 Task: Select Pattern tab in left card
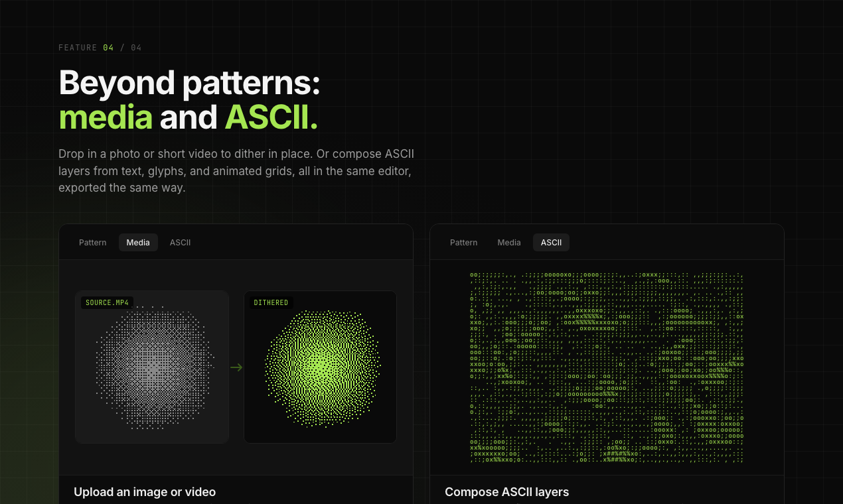click(92, 243)
